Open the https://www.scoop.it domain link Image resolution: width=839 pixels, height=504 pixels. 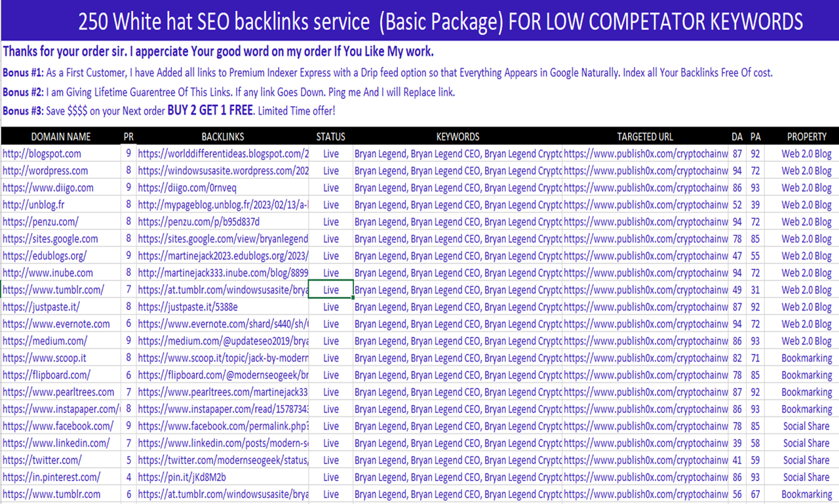click(x=45, y=358)
